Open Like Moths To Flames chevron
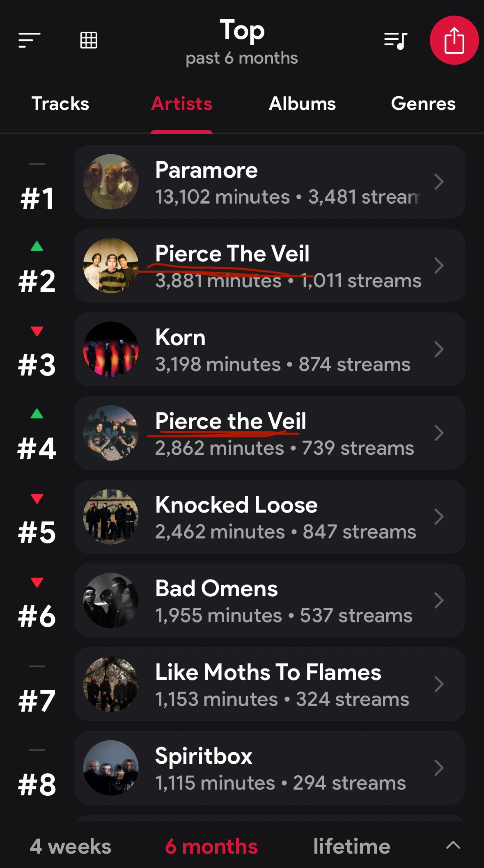Image resolution: width=484 pixels, height=868 pixels. point(439,684)
